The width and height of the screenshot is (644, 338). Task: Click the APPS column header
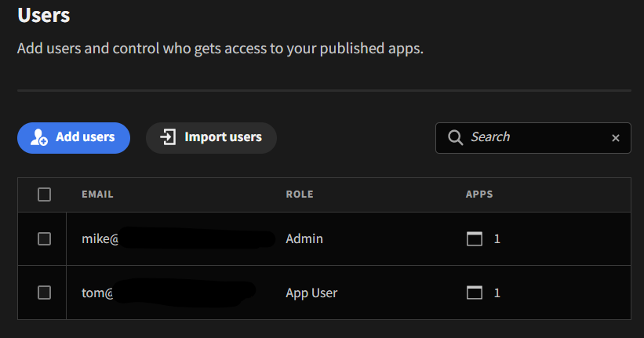coord(479,194)
